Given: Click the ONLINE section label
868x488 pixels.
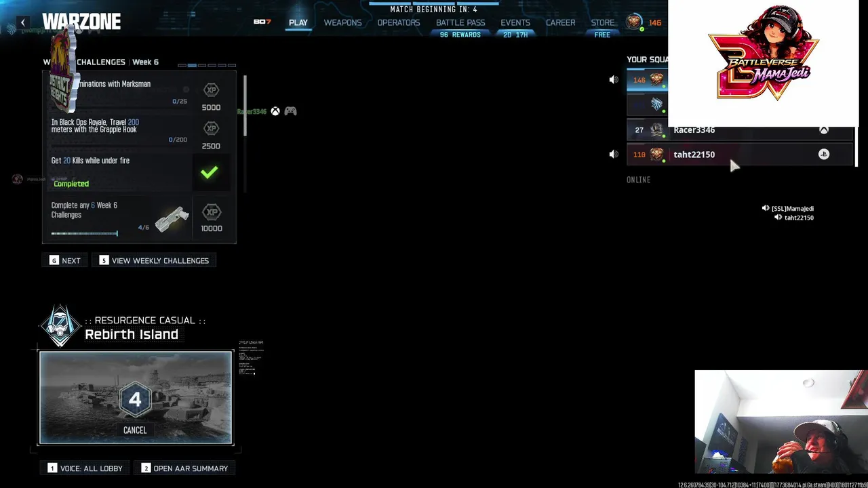Looking at the screenshot, I should point(639,180).
